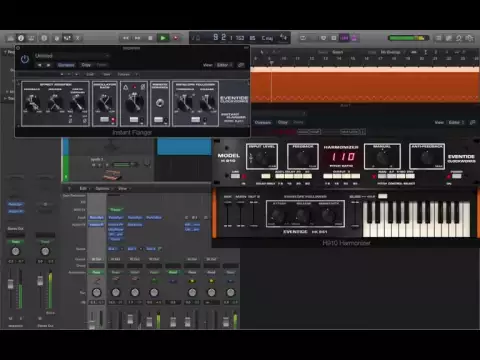Open the Browsers media icon at top right
The image size is (480, 360).
coord(469,38)
